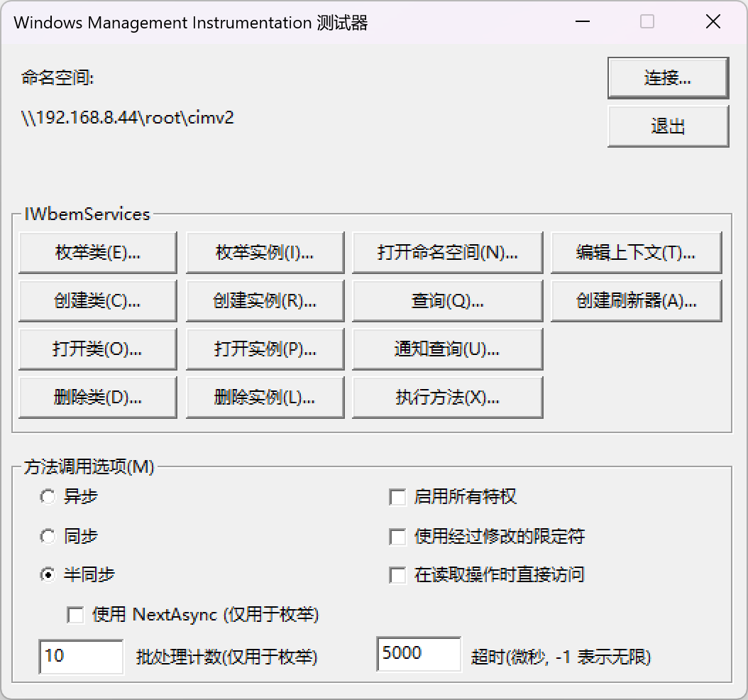The width and height of the screenshot is (748, 700).
Task: Click 创建刷新器(A)... button
Action: click(x=637, y=300)
